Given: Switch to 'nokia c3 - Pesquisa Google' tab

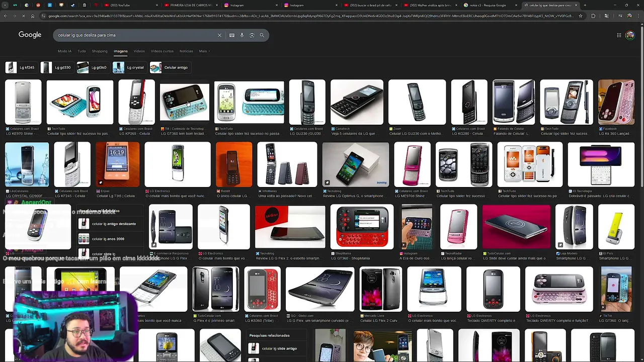Looking at the screenshot, I should pos(490,5).
